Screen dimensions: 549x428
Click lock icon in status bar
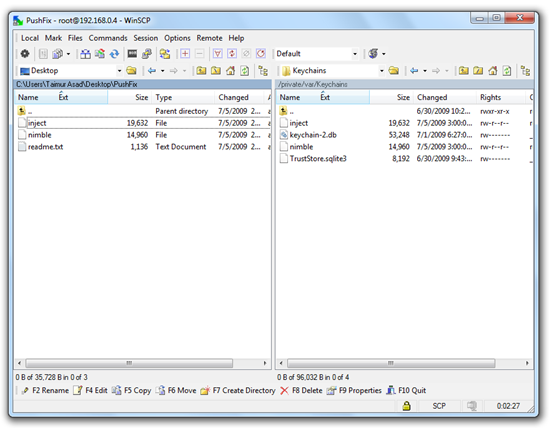coord(406,406)
